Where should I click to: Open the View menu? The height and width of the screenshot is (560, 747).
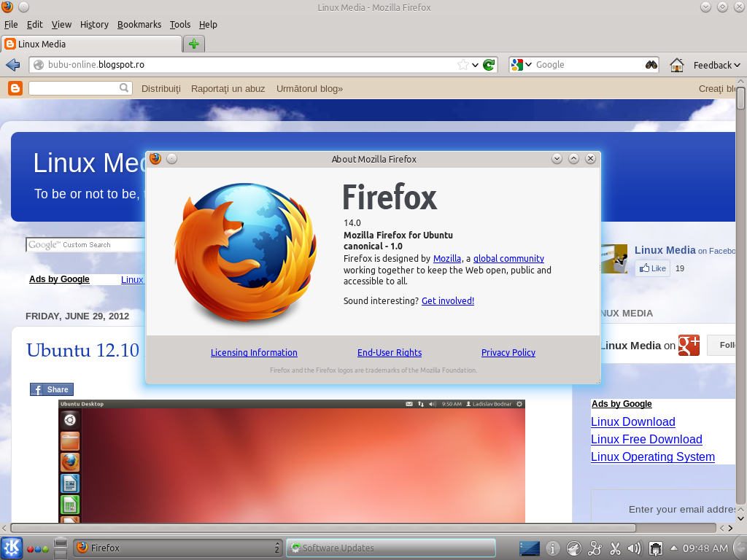[x=61, y=24]
